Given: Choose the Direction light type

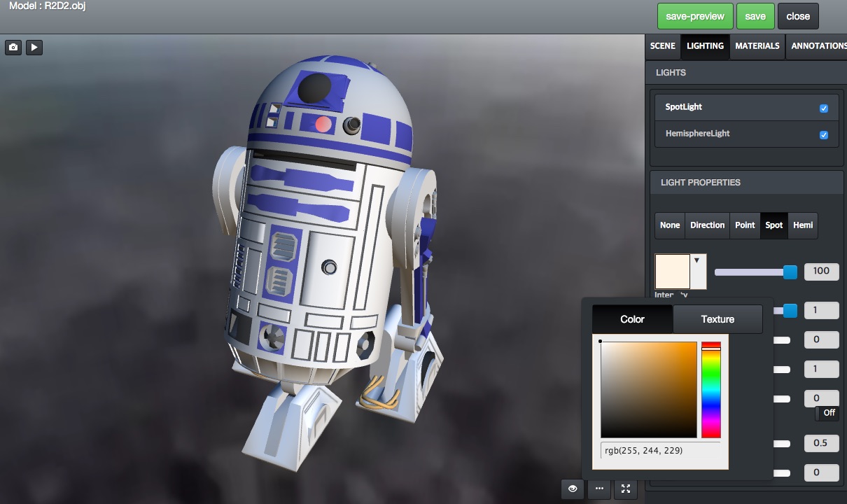Looking at the screenshot, I should pos(708,225).
